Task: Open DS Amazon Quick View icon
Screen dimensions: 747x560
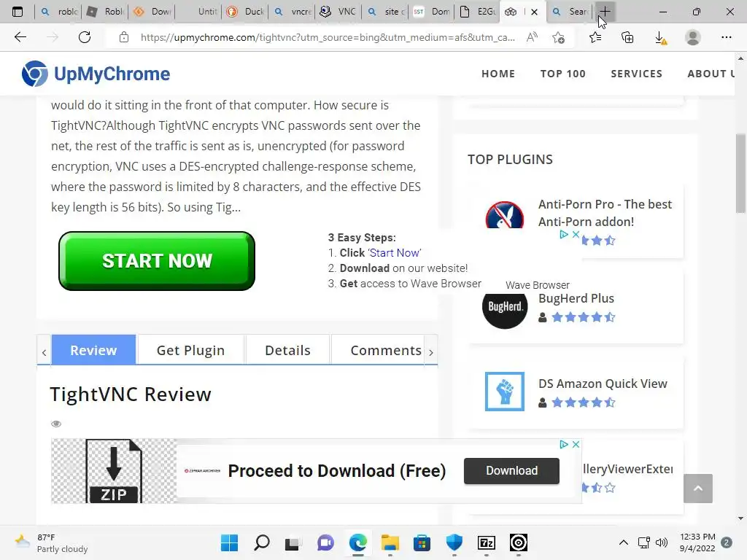Action: [505, 392]
